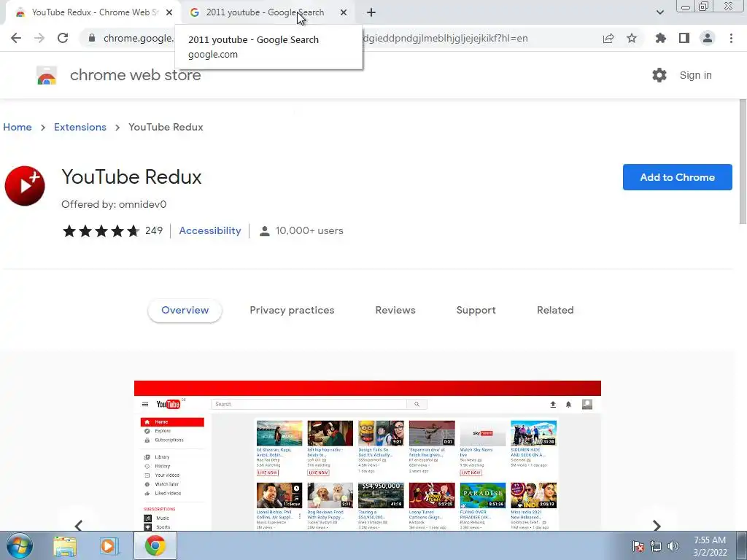
Task: Click the 249 ratings count
Action: pos(154,230)
